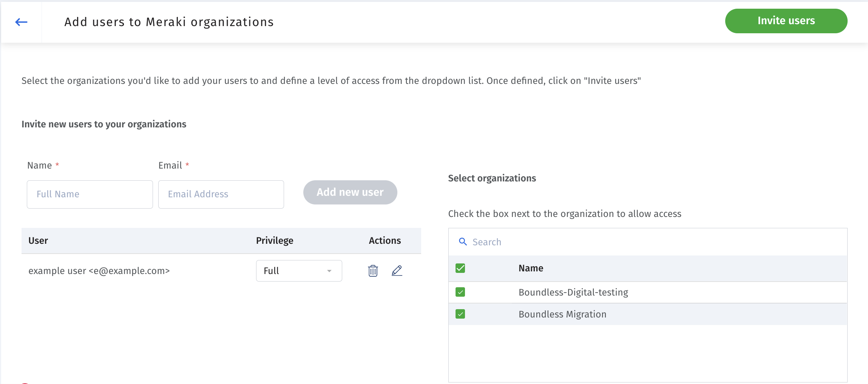868x384 pixels.
Task: Open the Full privilege dropdown
Action: [x=299, y=271]
